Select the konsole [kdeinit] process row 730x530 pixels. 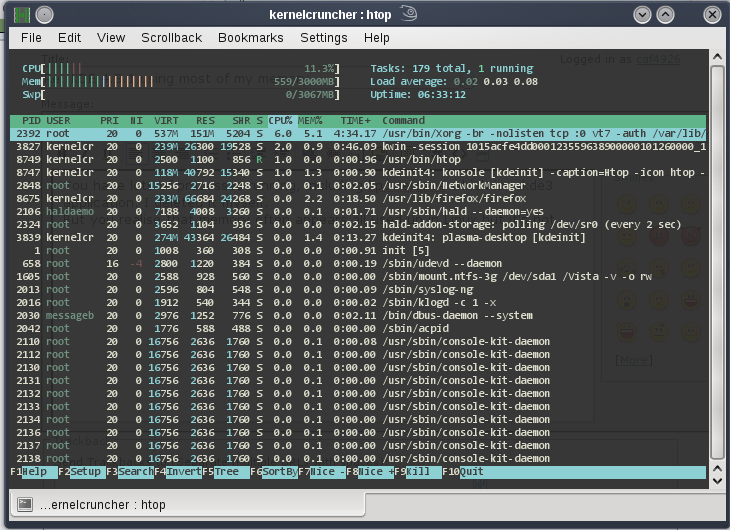click(x=358, y=173)
